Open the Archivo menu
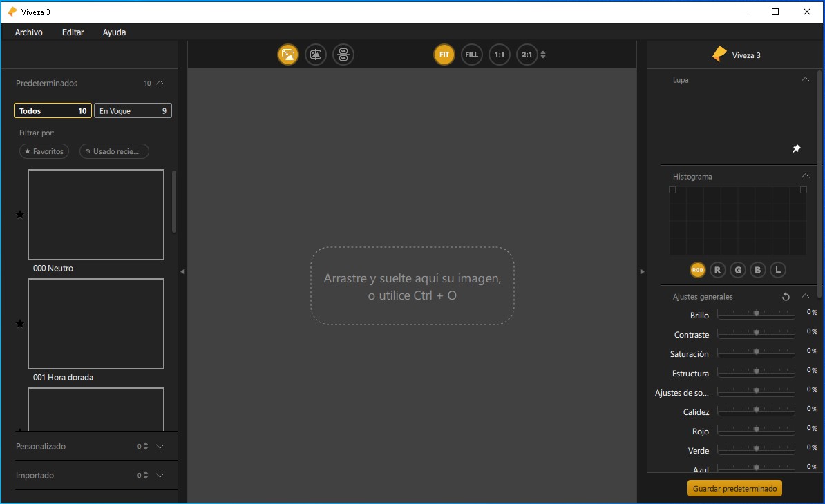Viewport: 825px width, 504px height. coord(29,32)
